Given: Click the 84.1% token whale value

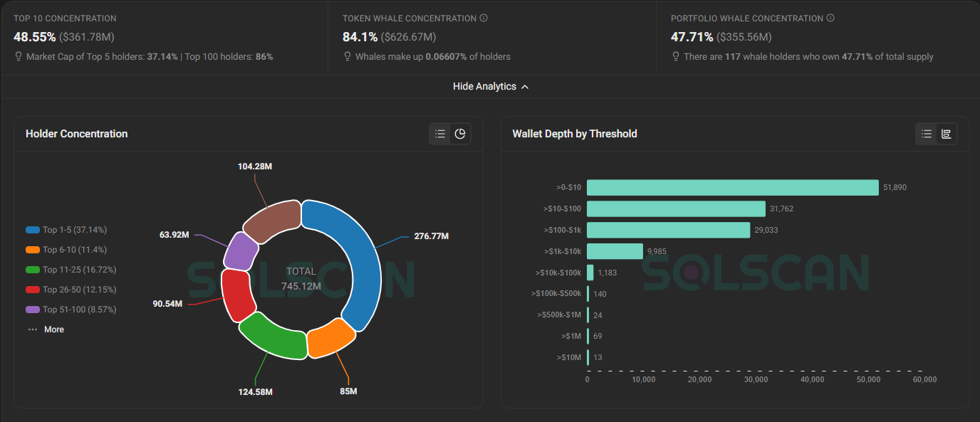Looking at the screenshot, I should click(360, 36).
